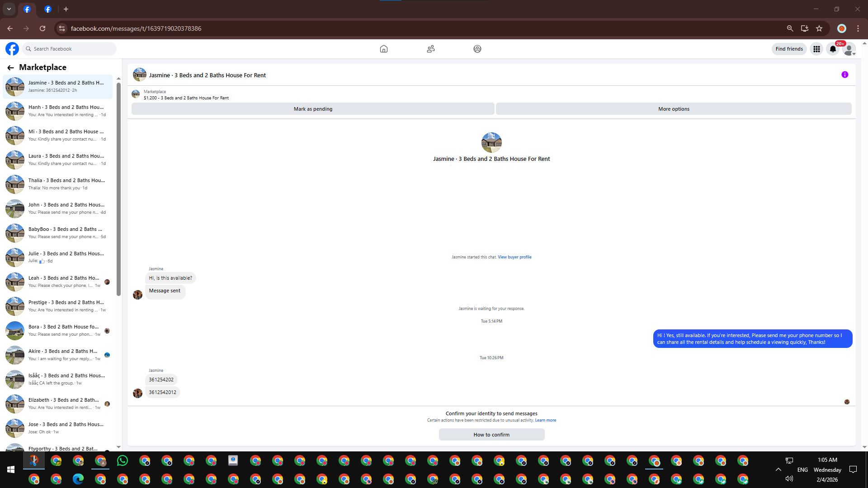Click the View buyer profile link
This screenshot has width=868, height=488.
[514, 257]
